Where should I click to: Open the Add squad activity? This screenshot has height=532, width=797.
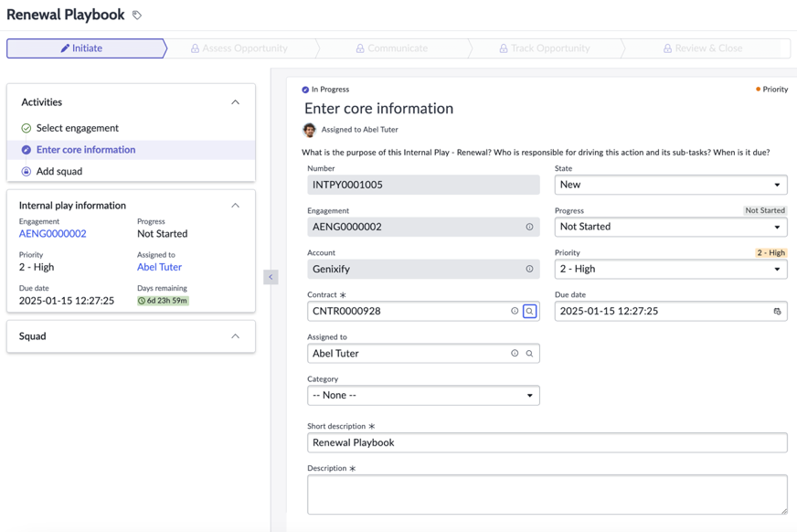tap(59, 171)
